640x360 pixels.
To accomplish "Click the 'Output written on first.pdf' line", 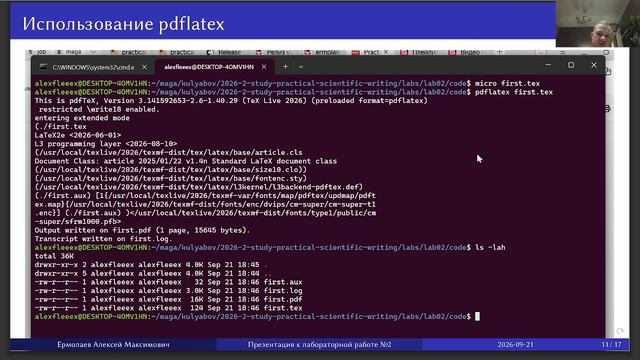I will click(x=142, y=230).
